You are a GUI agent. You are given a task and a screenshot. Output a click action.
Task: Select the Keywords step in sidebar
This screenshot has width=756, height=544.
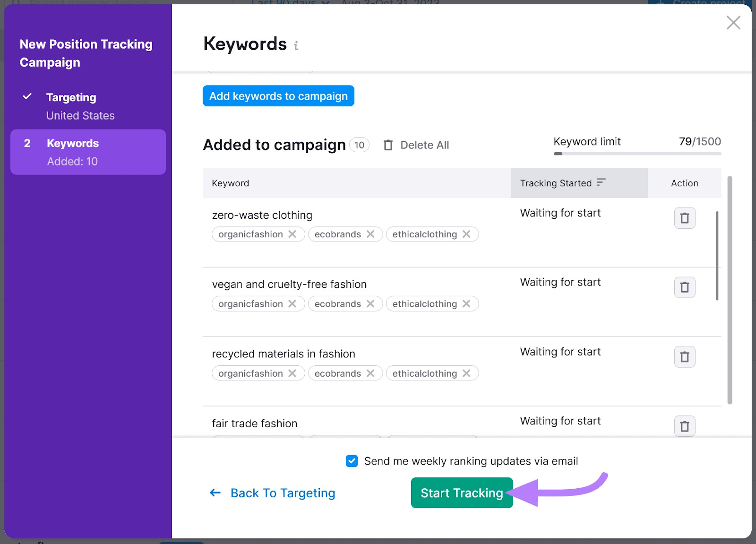73,144
